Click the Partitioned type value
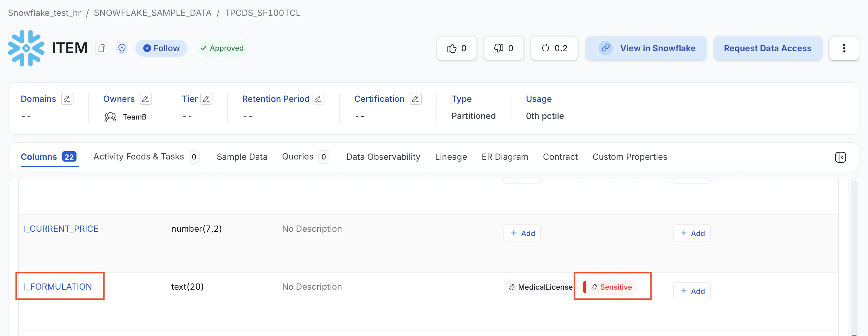The height and width of the screenshot is (336, 868). (473, 116)
